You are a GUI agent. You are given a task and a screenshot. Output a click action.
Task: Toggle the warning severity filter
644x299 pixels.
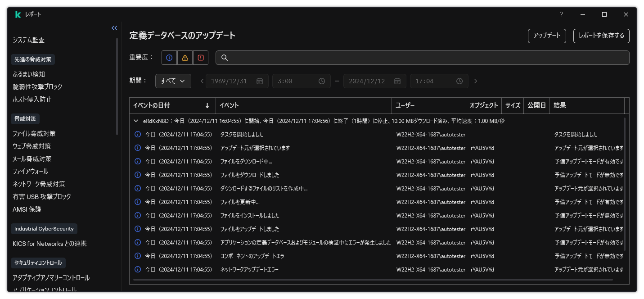(185, 57)
